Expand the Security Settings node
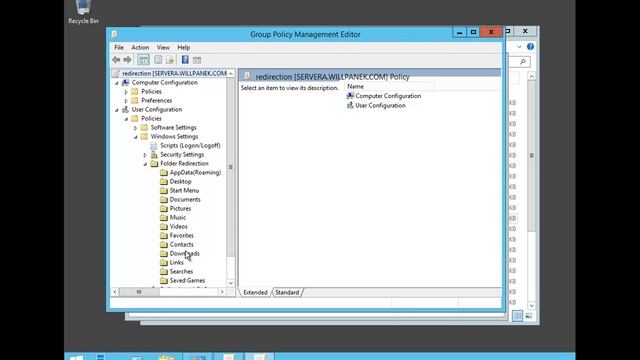Screen dimensions: 640x360 (x=145, y=155)
